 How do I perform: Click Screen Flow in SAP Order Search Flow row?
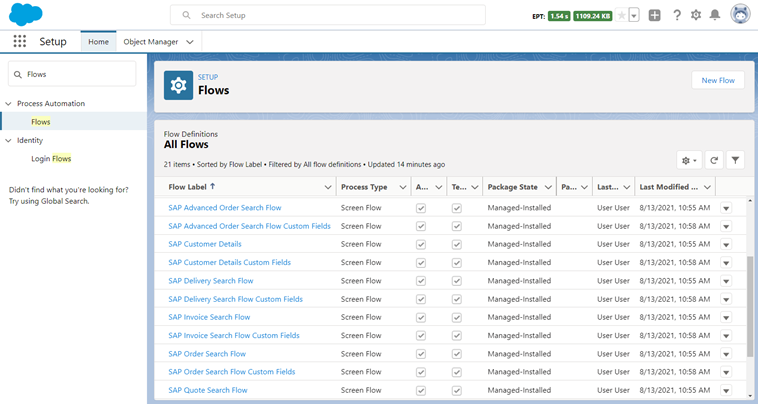click(x=361, y=354)
